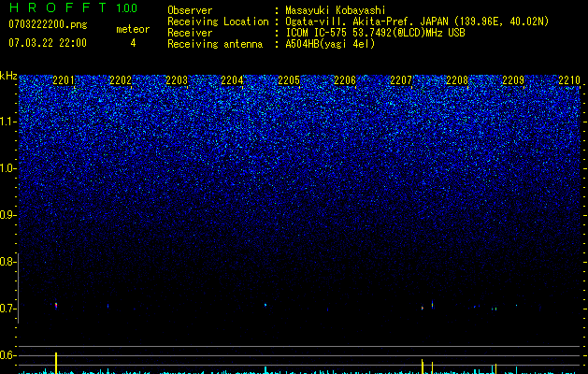This screenshot has height=374, width=588.
Task: Click the 0.7 kHz axis label
Action: [x=7, y=309]
